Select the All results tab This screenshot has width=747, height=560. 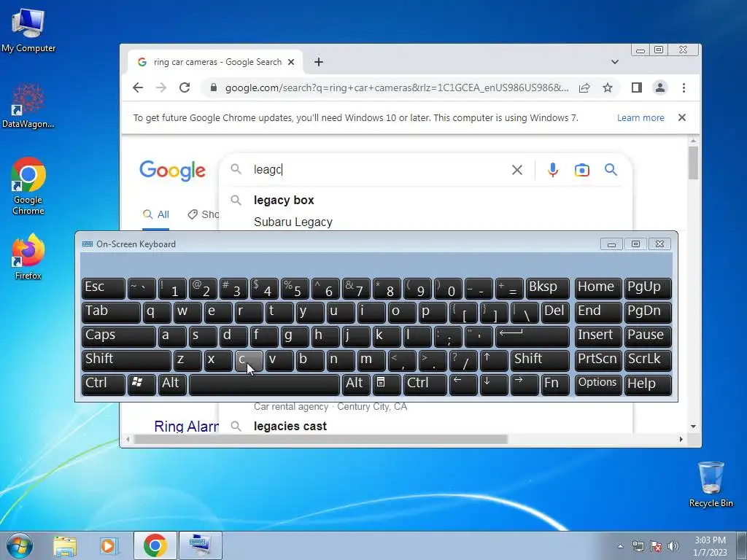[156, 214]
